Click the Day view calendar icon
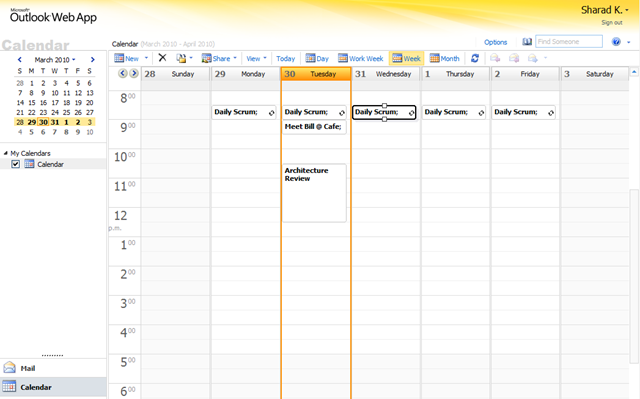640x399 pixels. point(310,58)
